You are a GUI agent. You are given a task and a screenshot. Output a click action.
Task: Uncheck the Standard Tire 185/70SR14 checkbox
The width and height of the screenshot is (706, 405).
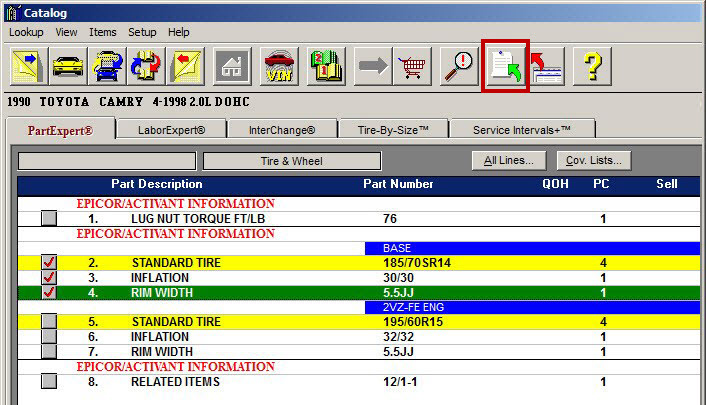point(49,263)
